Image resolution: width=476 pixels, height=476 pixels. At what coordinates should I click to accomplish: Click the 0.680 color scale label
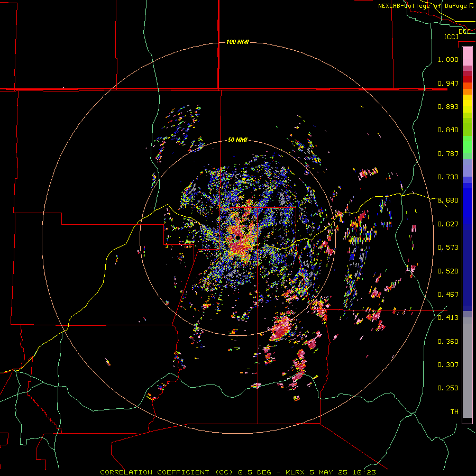[x=448, y=200]
